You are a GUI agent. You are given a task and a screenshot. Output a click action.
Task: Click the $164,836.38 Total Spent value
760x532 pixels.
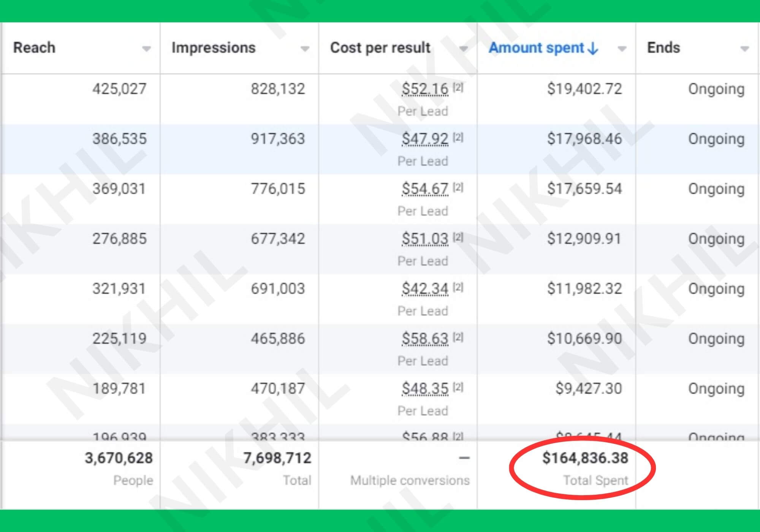click(585, 458)
